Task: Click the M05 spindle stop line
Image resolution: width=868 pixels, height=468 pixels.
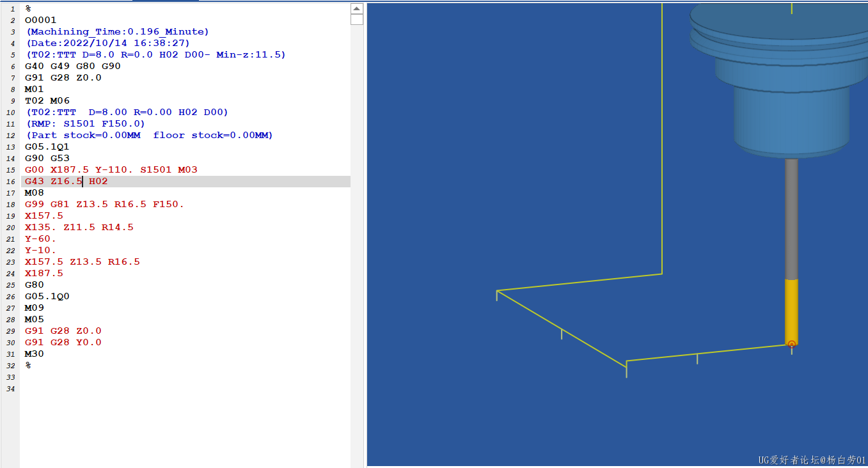Action: tap(35, 319)
